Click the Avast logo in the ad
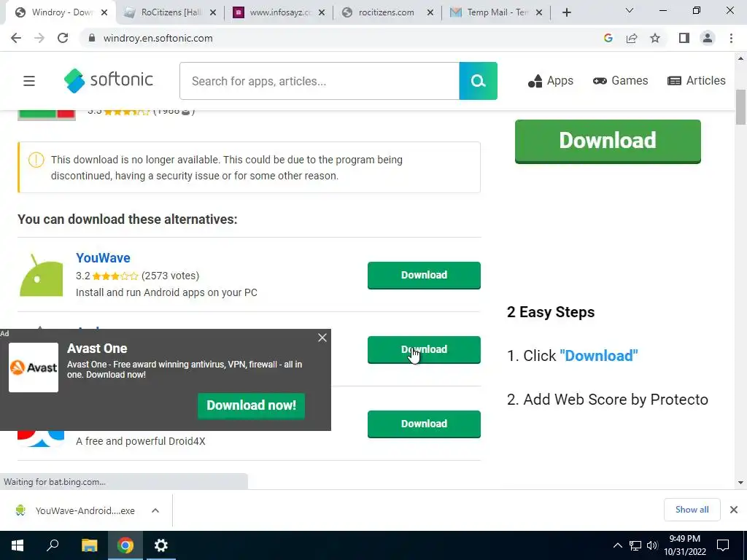The height and width of the screenshot is (560, 747). (34, 367)
